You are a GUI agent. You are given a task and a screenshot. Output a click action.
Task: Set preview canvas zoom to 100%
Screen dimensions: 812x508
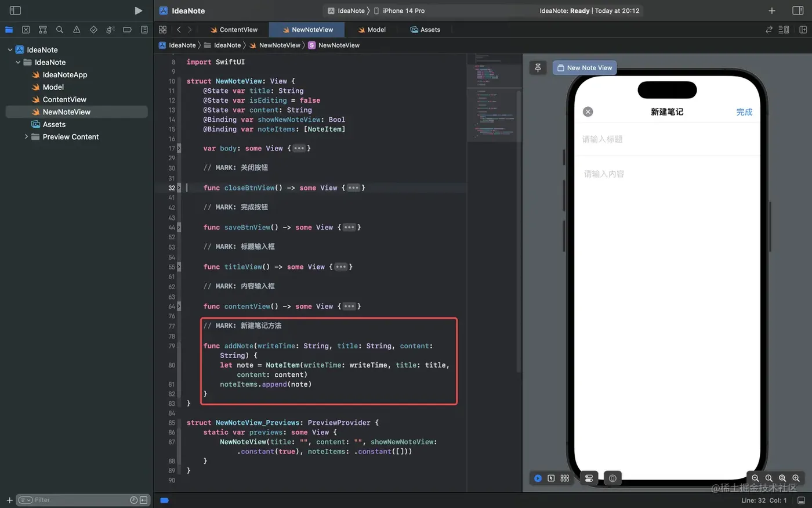point(768,478)
